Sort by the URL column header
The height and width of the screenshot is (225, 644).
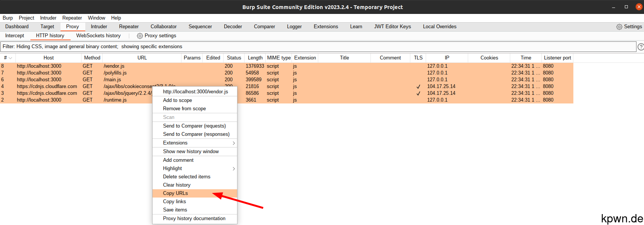142,58
